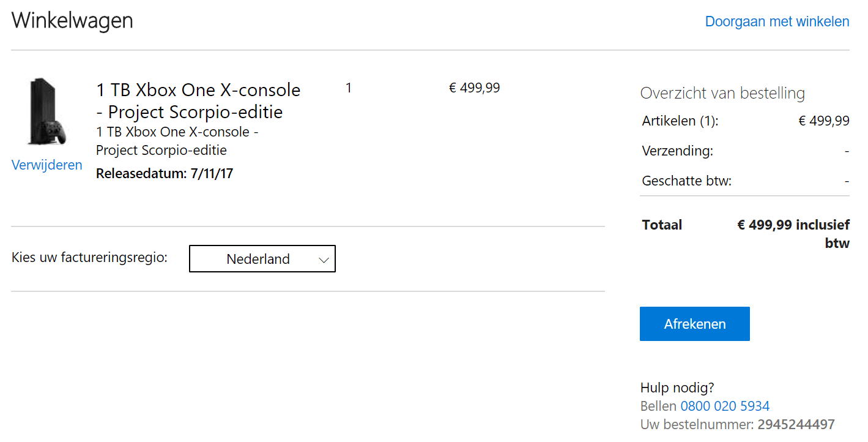Click the Artikelen (1) summary label
Viewport: 868px width, 442px height.
(x=680, y=121)
